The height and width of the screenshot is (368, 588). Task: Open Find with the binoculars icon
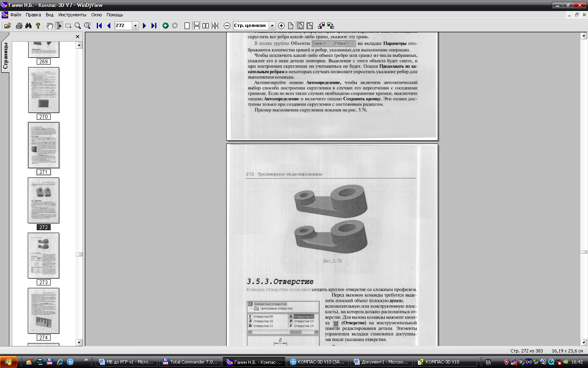pos(28,26)
